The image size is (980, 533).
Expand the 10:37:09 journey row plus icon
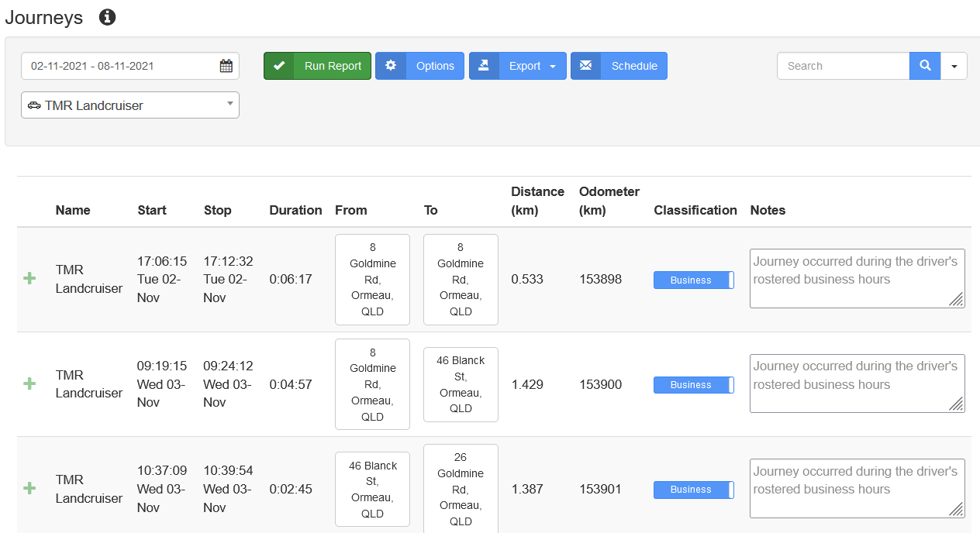tap(29, 488)
